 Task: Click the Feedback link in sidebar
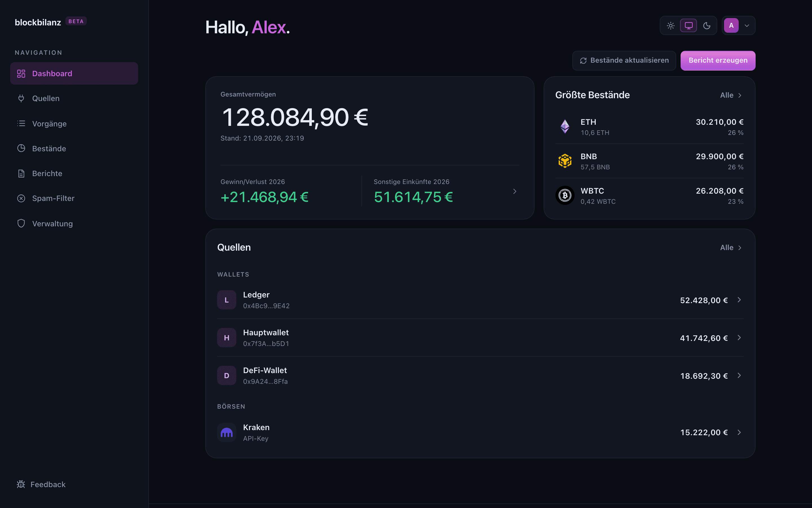coord(41,484)
